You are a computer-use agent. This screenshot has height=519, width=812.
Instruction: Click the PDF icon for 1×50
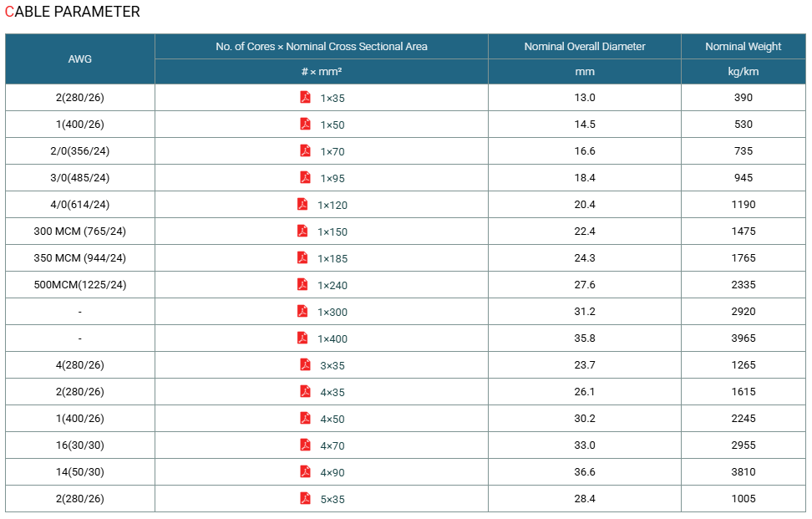[x=305, y=124]
